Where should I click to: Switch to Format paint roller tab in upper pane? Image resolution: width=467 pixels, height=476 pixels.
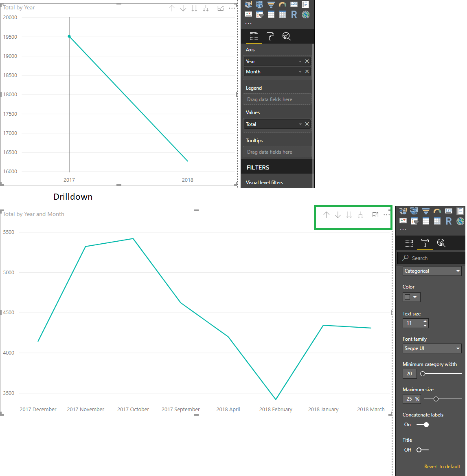[x=270, y=36]
